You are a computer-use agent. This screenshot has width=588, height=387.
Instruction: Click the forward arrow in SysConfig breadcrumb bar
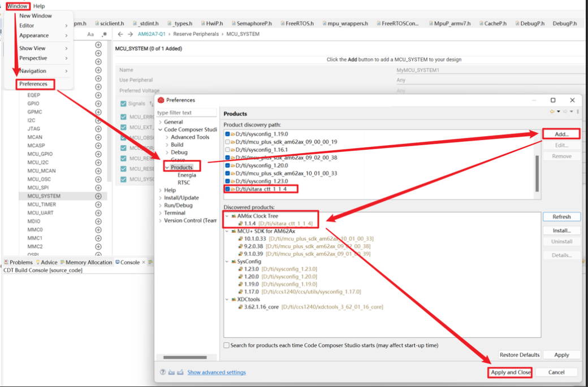(130, 34)
